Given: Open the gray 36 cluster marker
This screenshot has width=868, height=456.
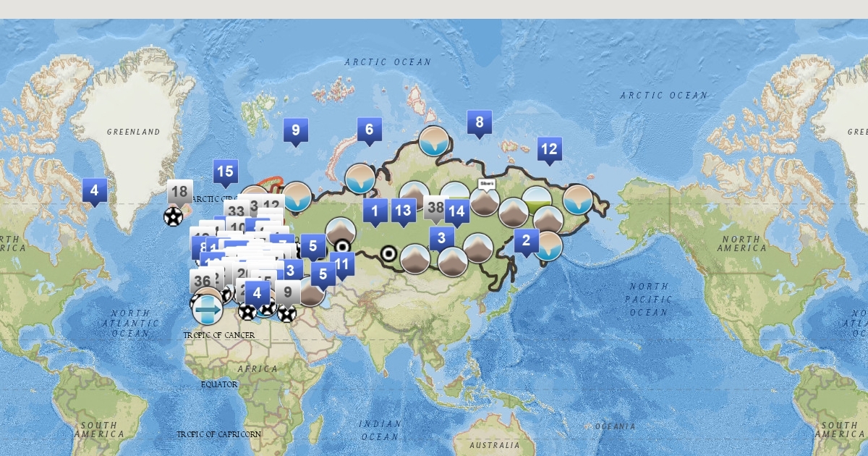Looking at the screenshot, I should pyautogui.click(x=202, y=281).
